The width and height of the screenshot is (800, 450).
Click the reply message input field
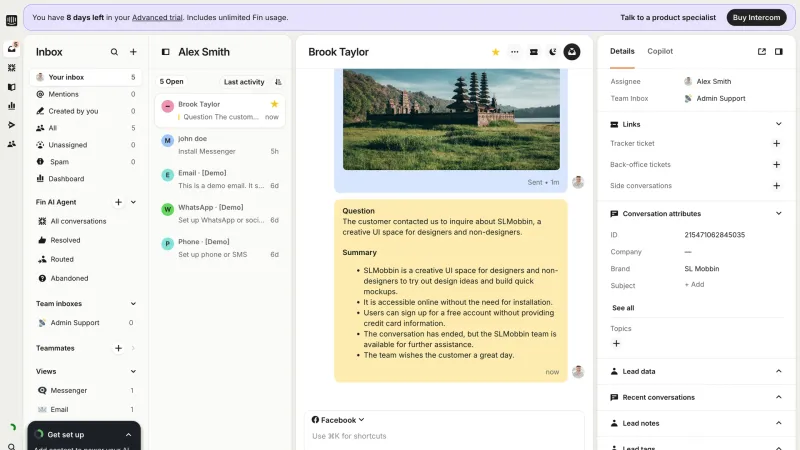444,436
